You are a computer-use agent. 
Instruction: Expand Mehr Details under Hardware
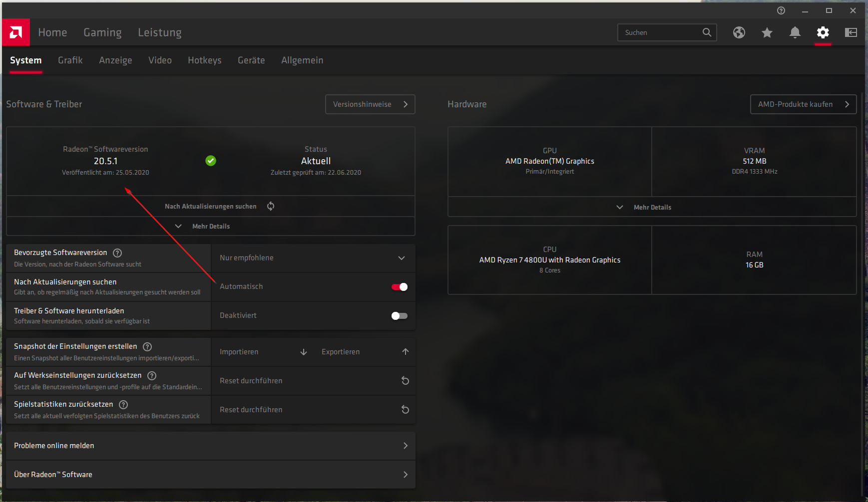point(652,207)
